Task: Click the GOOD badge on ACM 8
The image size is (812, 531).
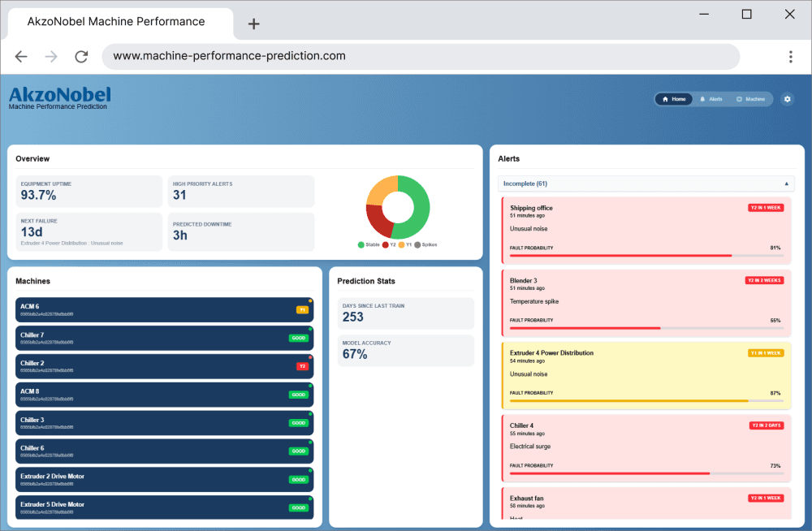Action: click(x=299, y=395)
